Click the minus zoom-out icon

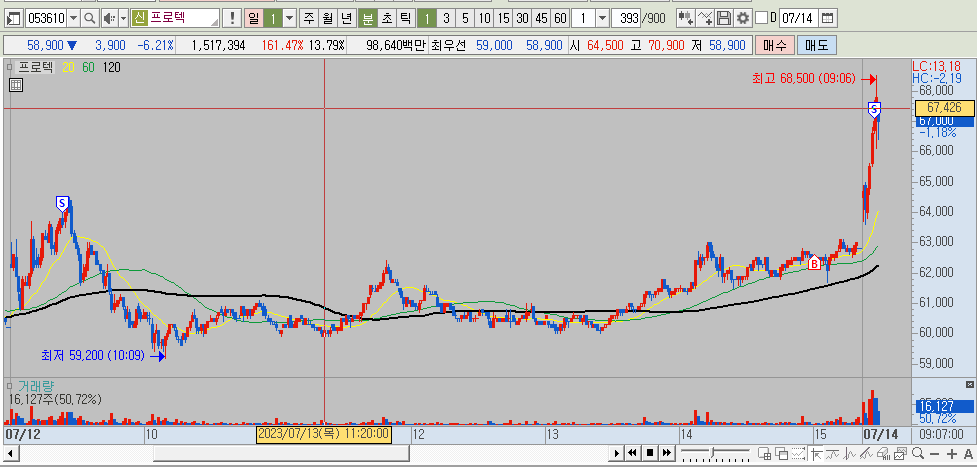[x=934, y=453]
